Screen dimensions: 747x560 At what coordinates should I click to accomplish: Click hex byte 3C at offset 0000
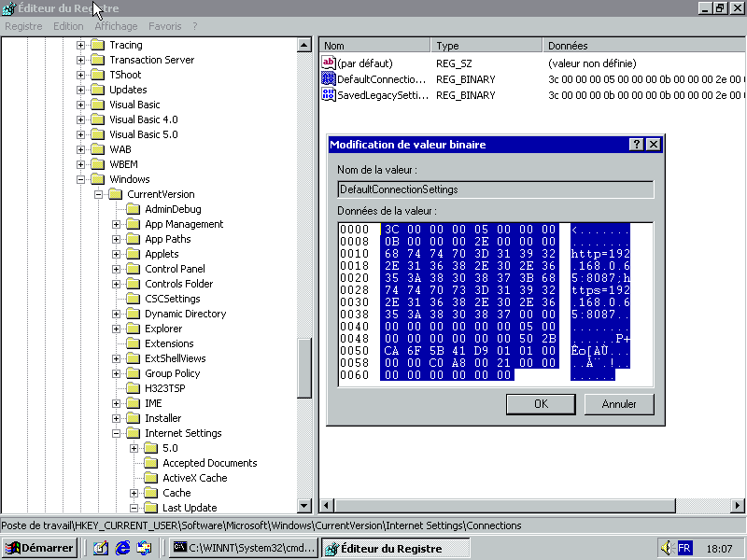[x=391, y=230]
